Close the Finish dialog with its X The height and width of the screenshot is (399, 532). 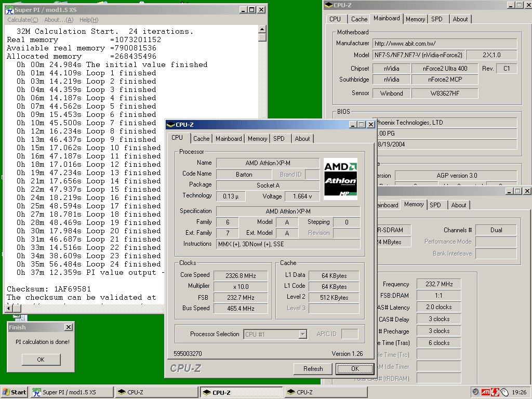69,327
